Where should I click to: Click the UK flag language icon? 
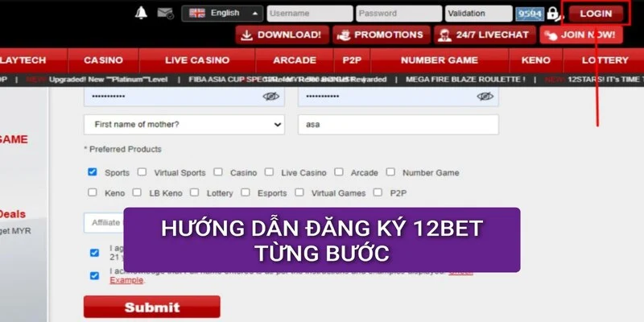(x=197, y=13)
